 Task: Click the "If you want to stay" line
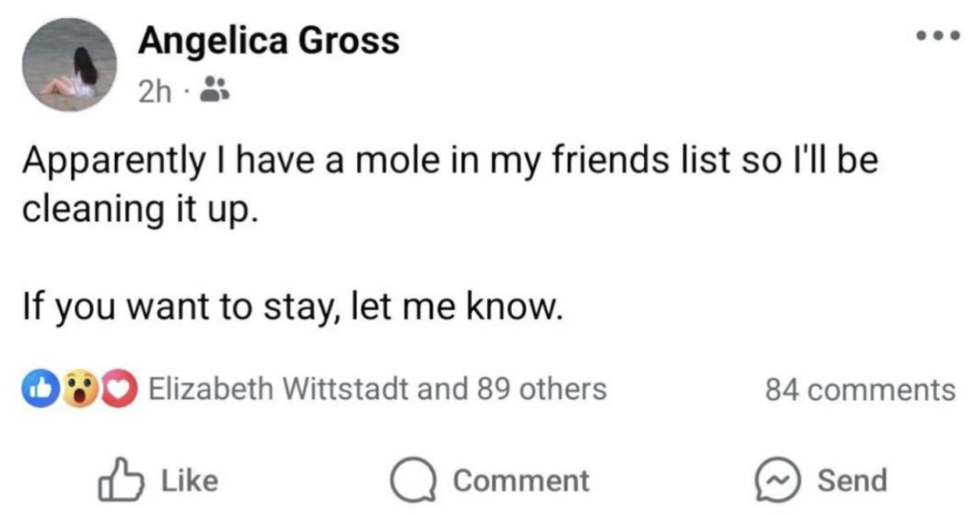point(289,307)
